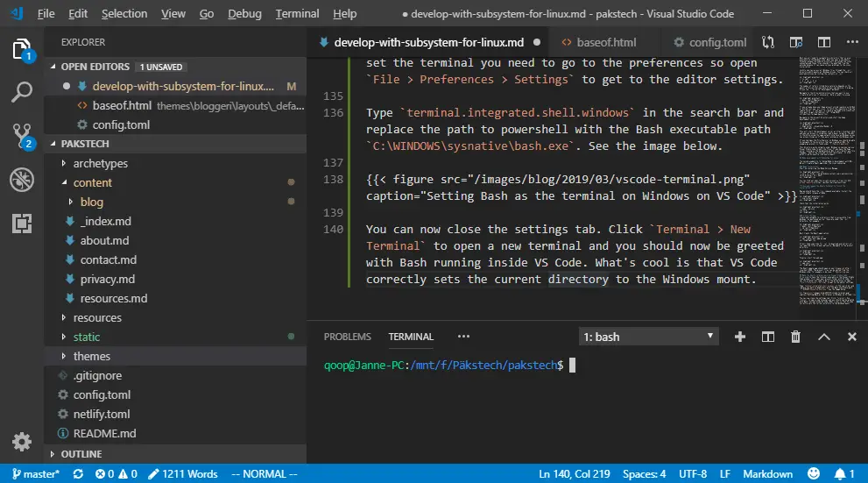Switch to the PROBLEMS panel tab
Image resolution: width=868 pixels, height=483 pixels.
(347, 337)
